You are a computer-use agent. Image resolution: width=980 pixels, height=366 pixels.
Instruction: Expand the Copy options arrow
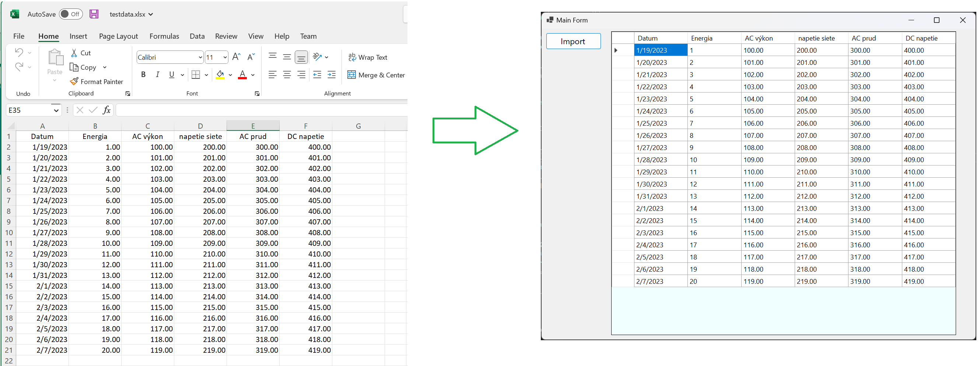[105, 67]
